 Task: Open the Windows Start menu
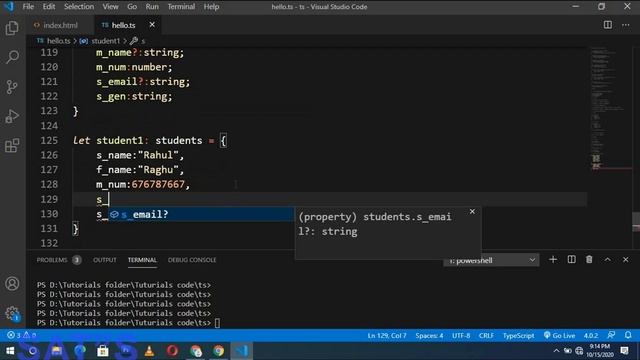10,351
